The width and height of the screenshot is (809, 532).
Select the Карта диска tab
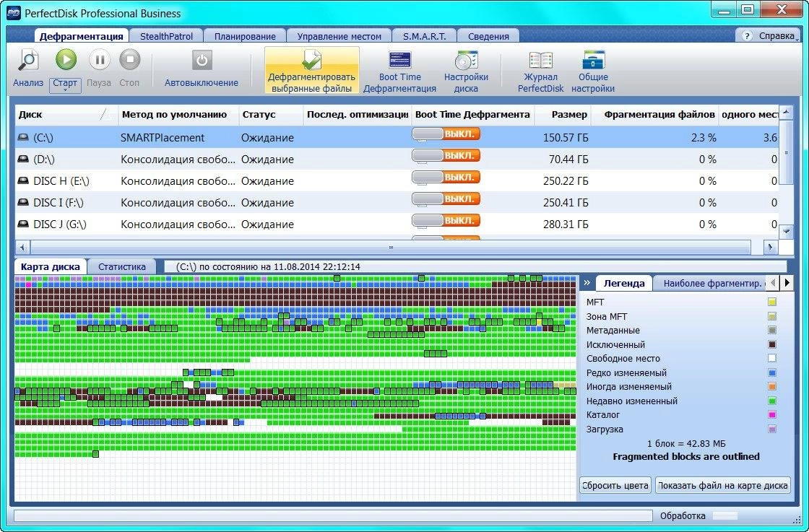tap(50, 266)
